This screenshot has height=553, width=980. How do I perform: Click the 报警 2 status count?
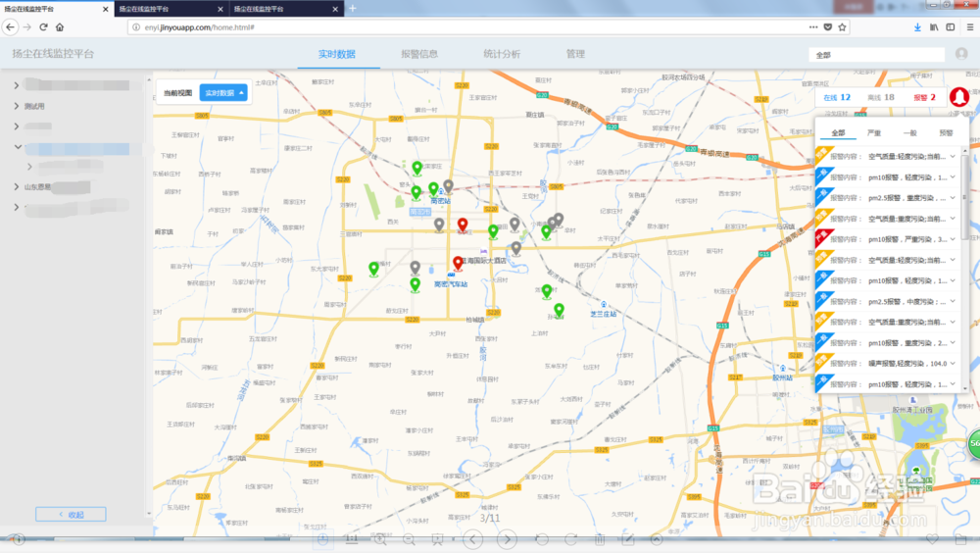pos(924,97)
